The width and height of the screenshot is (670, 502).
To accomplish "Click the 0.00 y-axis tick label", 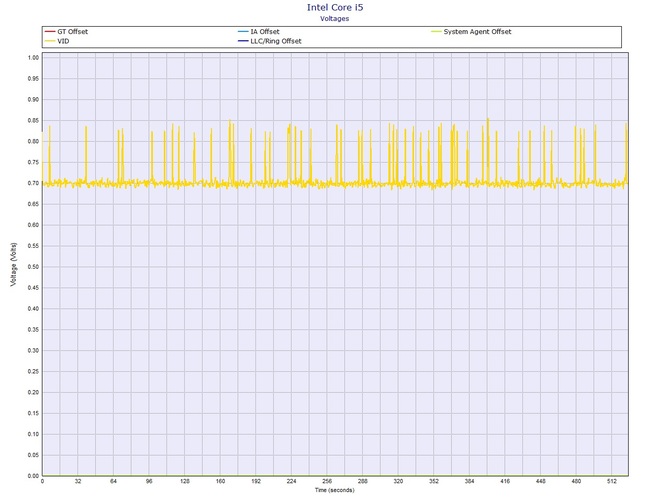I will tap(33, 476).
